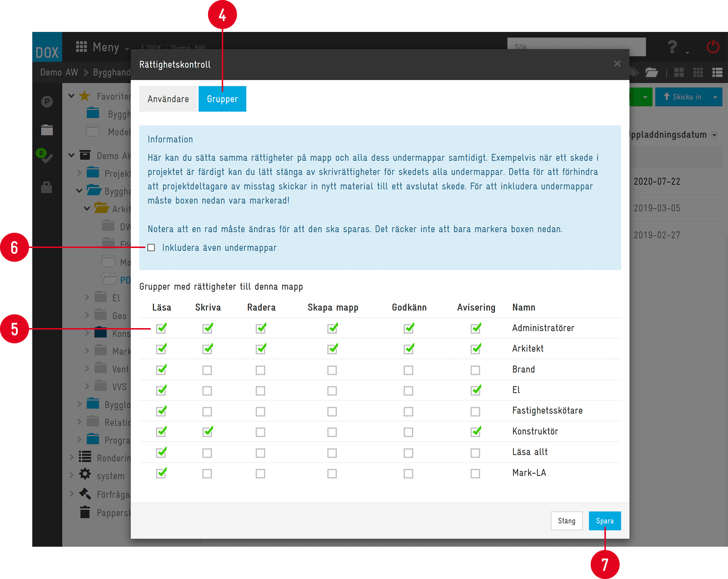Click the red power logout icon
Viewport: 728px width, 579px height.
click(x=712, y=47)
